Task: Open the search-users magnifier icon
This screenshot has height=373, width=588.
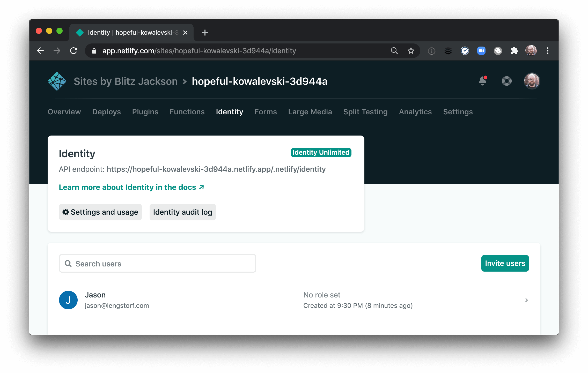Action: [x=68, y=263]
